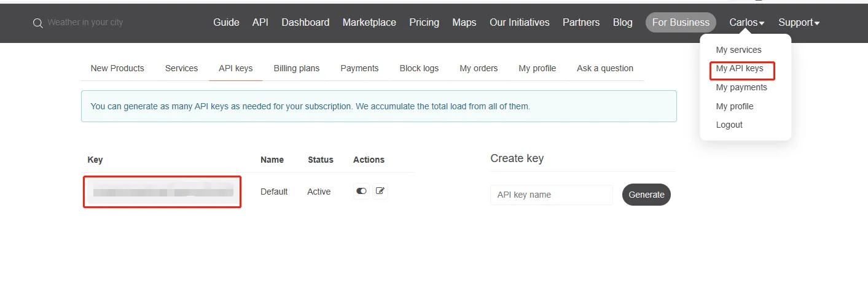Select My API keys from dropdown
Image resolution: width=868 pixels, height=291 pixels.
pyautogui.click(x=740, y=68)
